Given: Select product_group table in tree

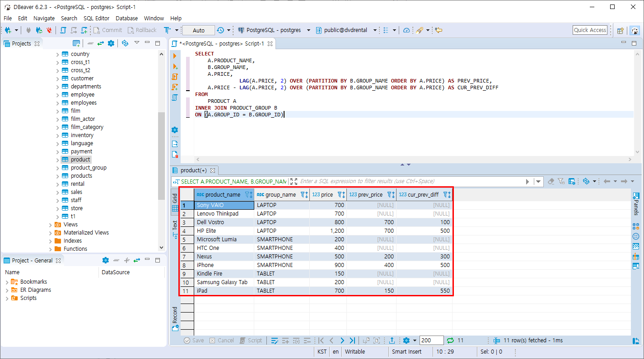Looking at the screenshot, I should [x=89, y=168].
